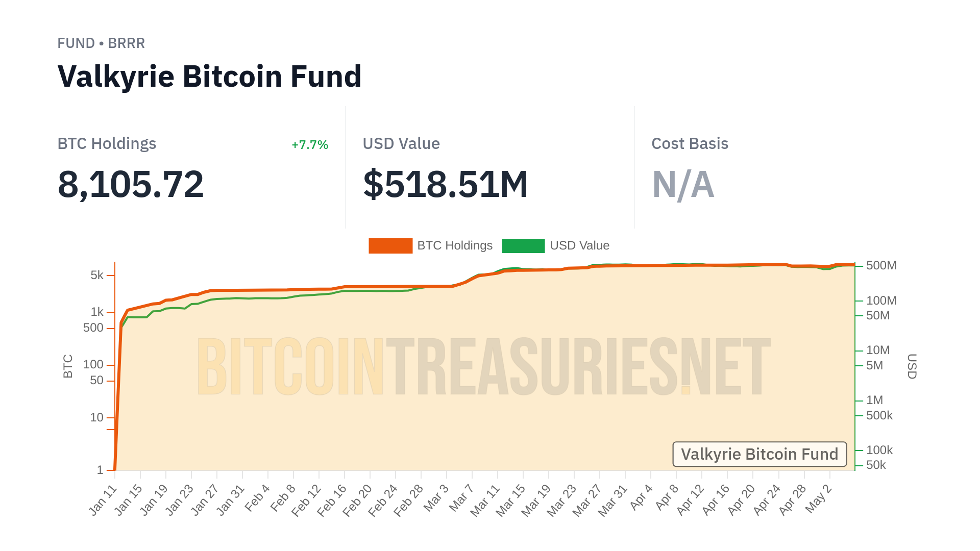Click the rotated USD axis title
980x551 pixels.
coord(912,366)
